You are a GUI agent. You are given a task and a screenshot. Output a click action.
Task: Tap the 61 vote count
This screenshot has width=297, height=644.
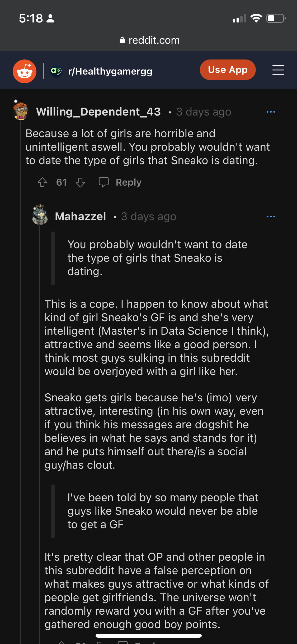[61, 182]
